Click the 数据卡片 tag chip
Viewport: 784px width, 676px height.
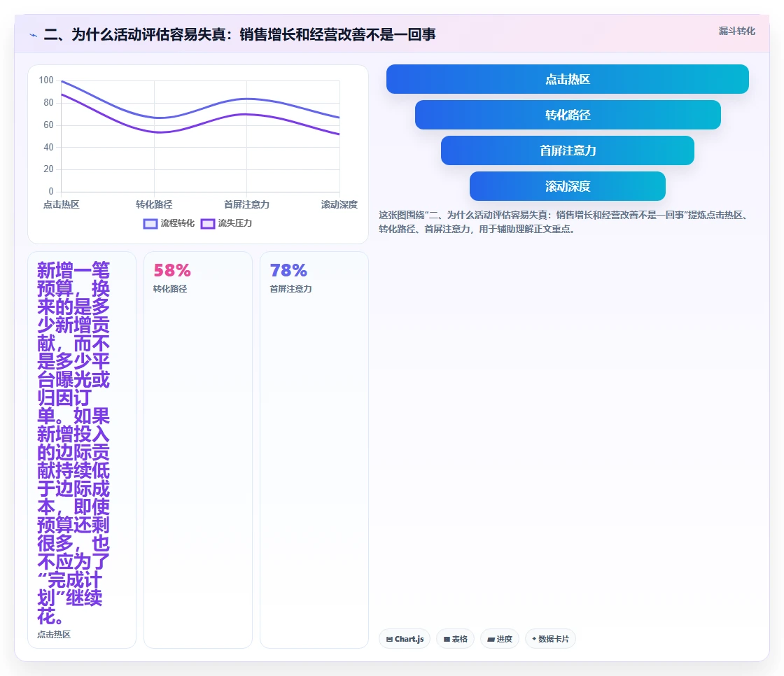550,639
